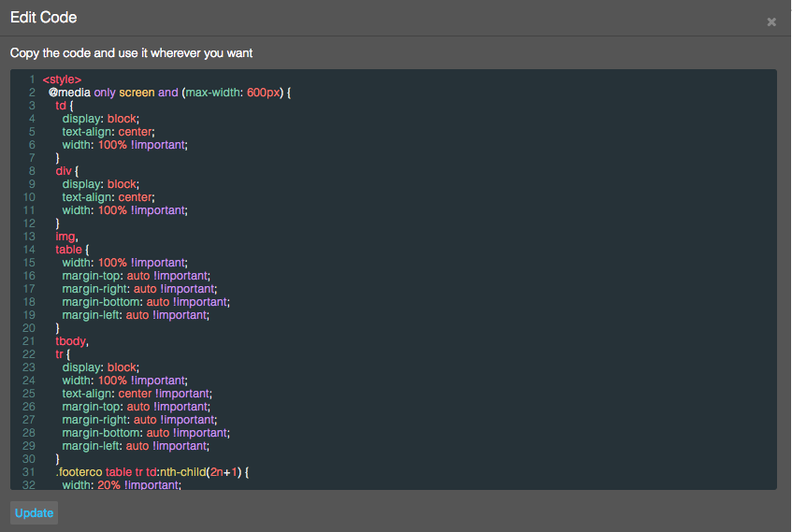This screenshot has height=532, width=792.
Task: Click 'text-align: center;' on line 5
Action: 108,132
